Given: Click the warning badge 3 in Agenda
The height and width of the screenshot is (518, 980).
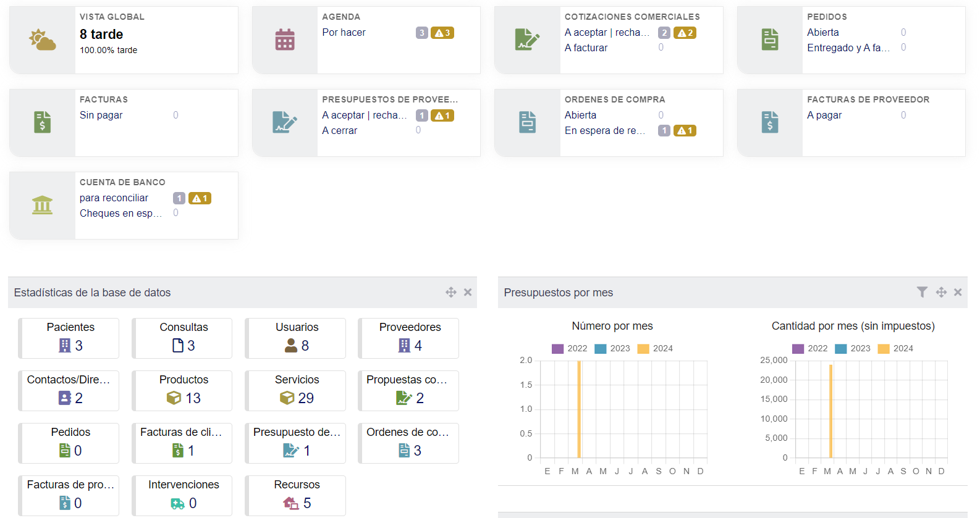Looking at the screenshot, I should pos(442,33).
